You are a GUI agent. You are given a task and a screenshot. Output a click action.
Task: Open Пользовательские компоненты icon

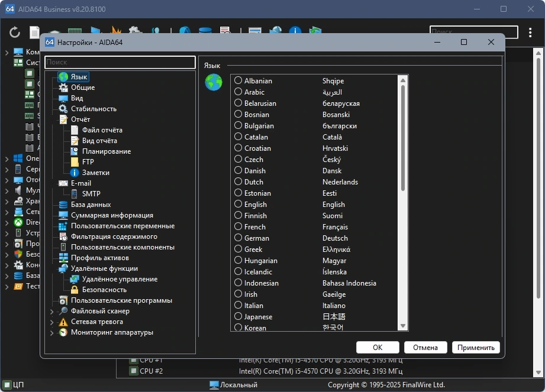point(63,247)
